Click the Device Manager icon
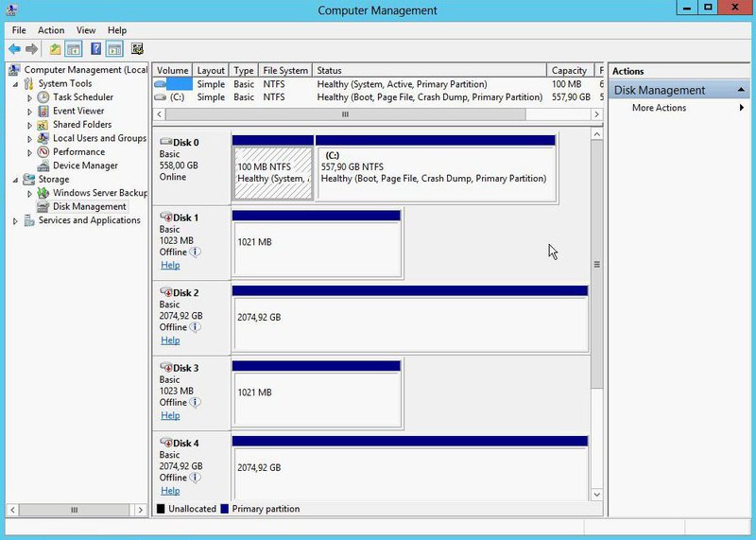The height and width of the screenshot is (540, 756). tap(43, 165)
